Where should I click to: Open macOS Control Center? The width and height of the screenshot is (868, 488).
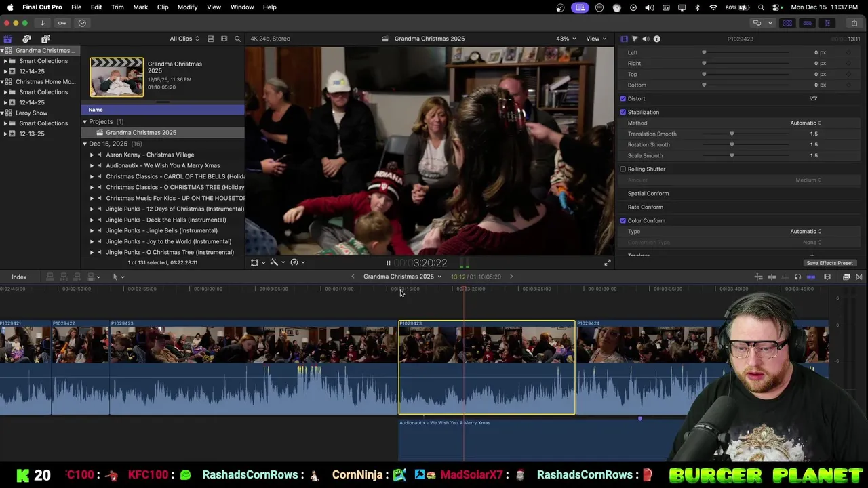coord(776,7)
